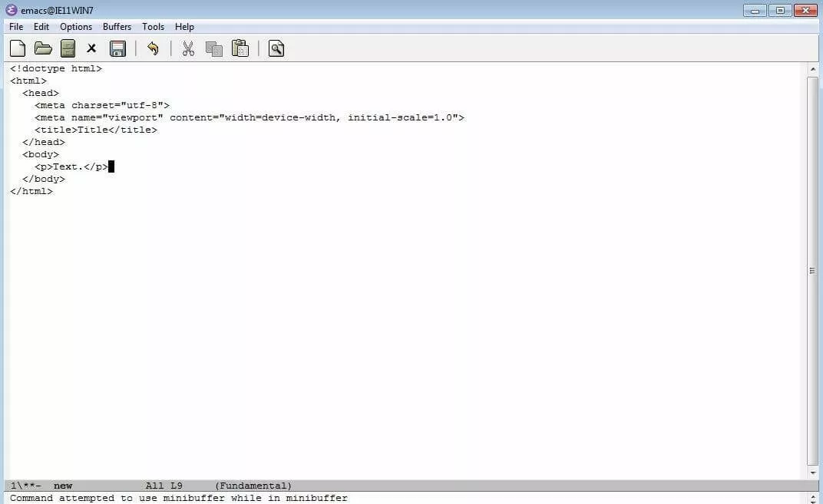Click the '<p>Text.</p>' line

[71, 166]
